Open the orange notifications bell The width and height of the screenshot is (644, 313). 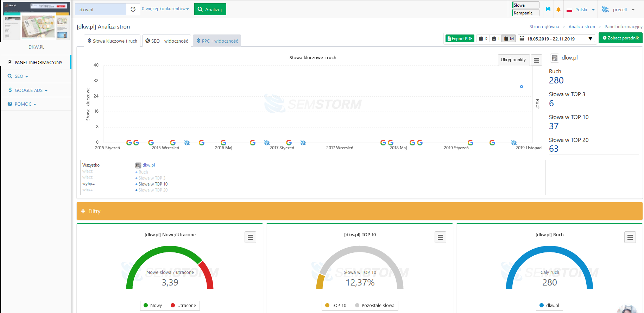[558, 10]
